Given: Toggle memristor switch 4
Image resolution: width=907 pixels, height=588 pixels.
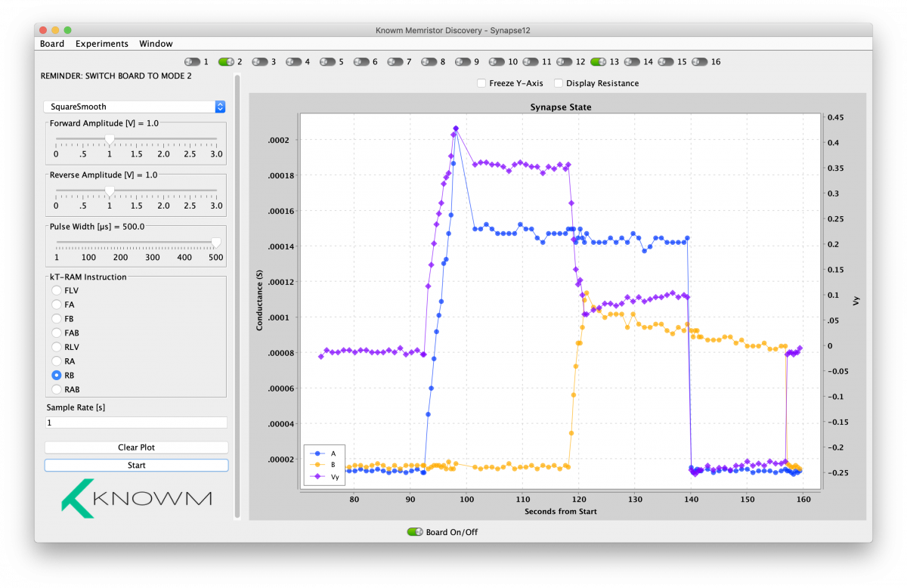Looking at the screenshot, I should (x=294, y=61).
